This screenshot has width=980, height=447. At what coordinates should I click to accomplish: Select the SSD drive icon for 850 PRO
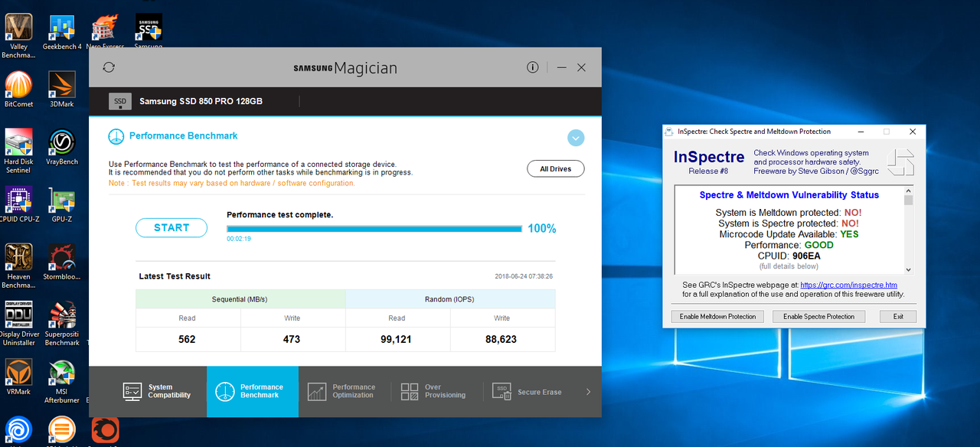point(120,101)
